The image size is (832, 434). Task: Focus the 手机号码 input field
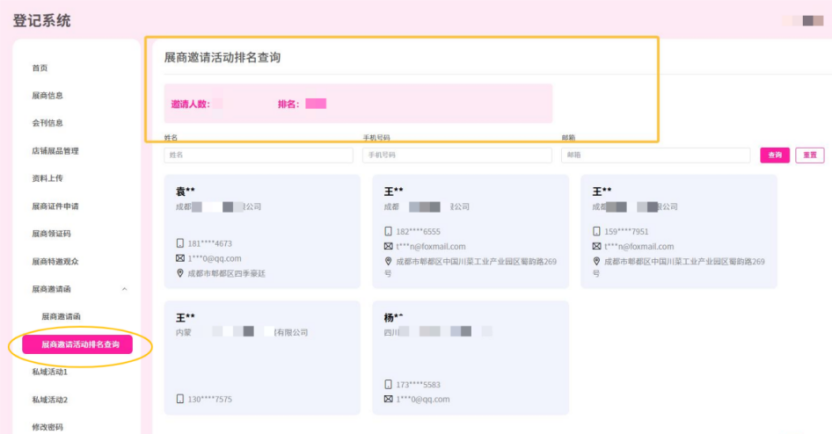(457, 155)
